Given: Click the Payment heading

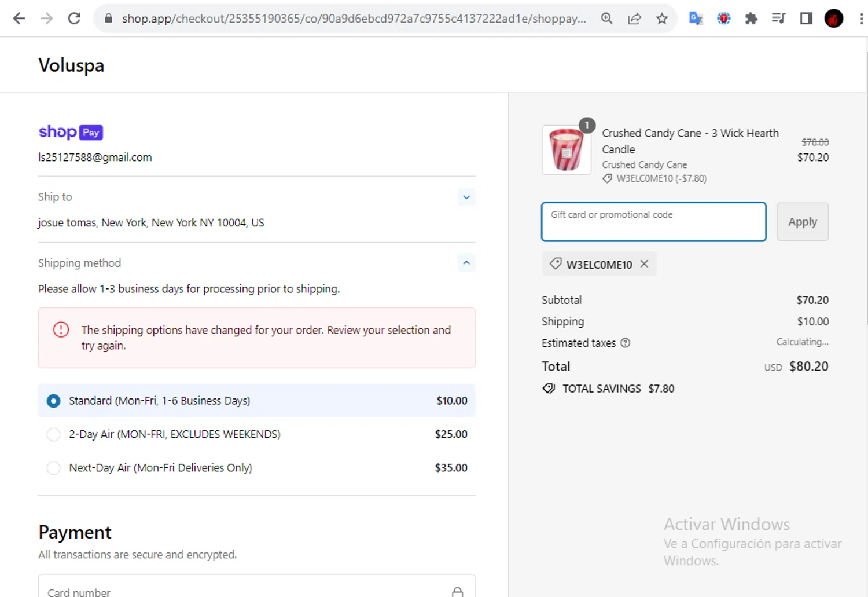Looking at the screenshot, I should click(75, 532).
